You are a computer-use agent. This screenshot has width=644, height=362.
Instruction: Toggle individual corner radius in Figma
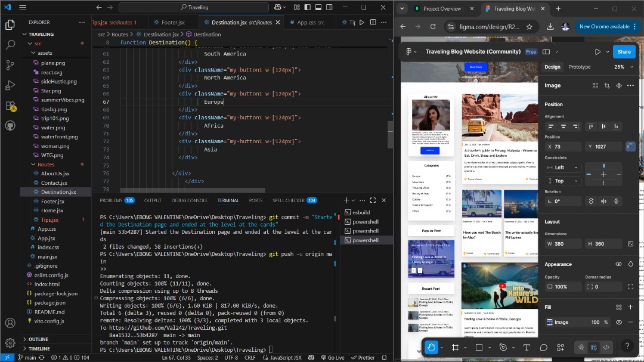[630, 287]
